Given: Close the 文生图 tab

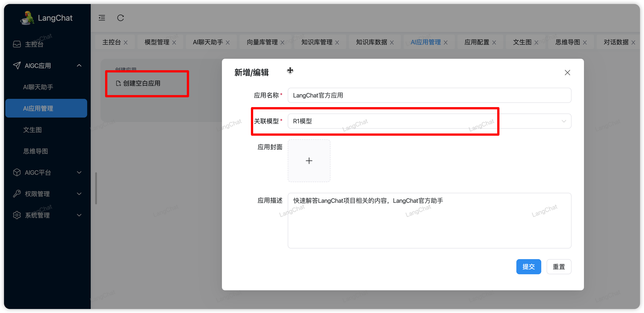Looking at the screenshot, I should 537,43.
